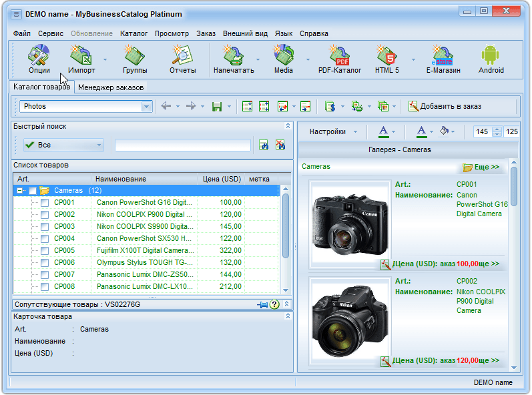The height and width of the screenshot is (395, 532).
Task: Check the box for item CP001
Action: [45, 202]
